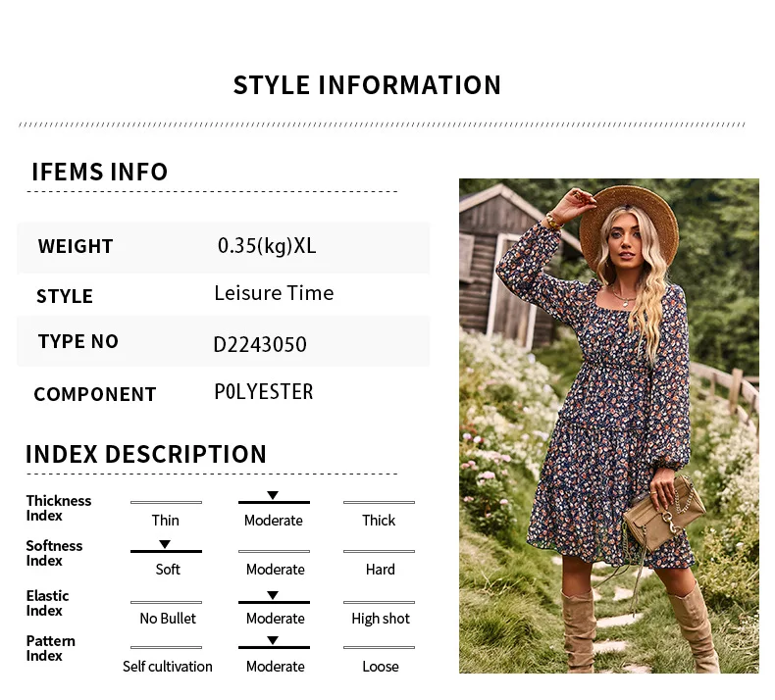This screenshot has height=700, width=775.
Task: Click the floral dress model photo
Action: [609, 425]
